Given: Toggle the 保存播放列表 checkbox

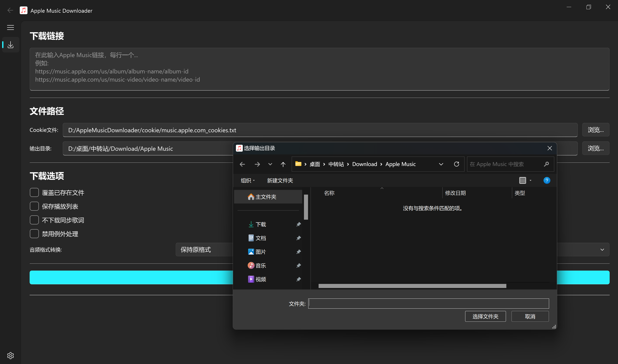Looking at the screenshot, I should click(x=34, y=206).
